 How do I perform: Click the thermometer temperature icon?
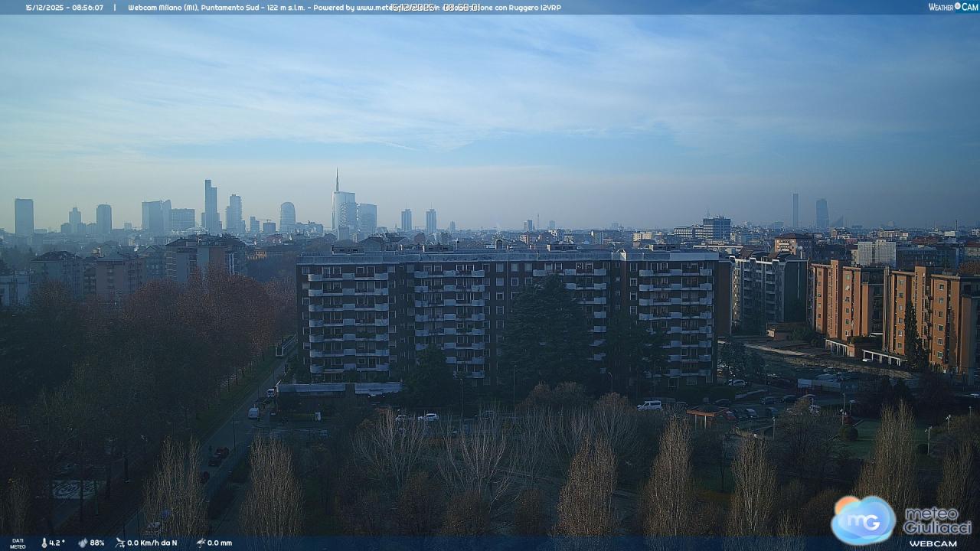[44, 543]
